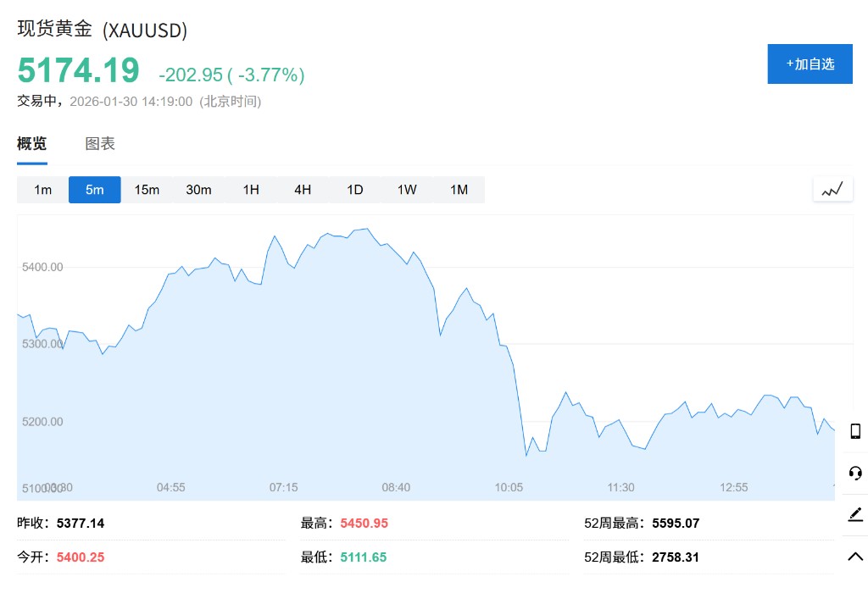Viewport: 868px width, 593px height.
Task: Switch to the 图表 chart tab
Action: click(x=100, y=144)
